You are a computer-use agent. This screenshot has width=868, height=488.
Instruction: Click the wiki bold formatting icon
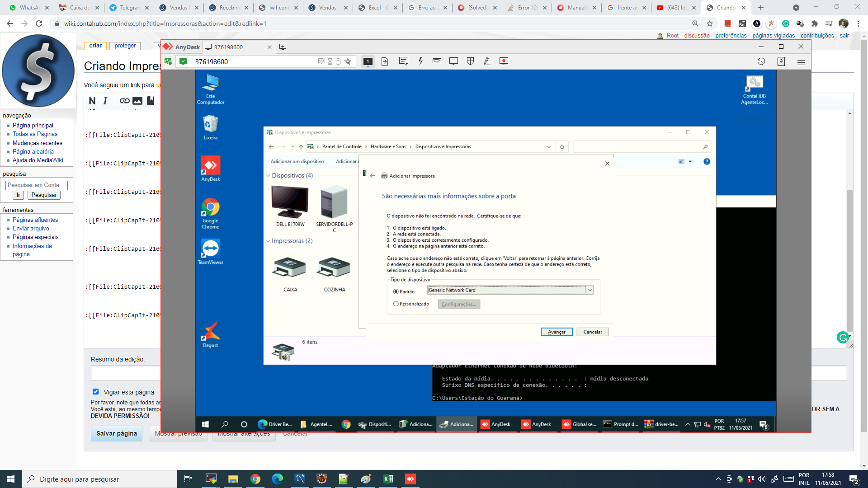pyautogui.click(x=92, y=101)
